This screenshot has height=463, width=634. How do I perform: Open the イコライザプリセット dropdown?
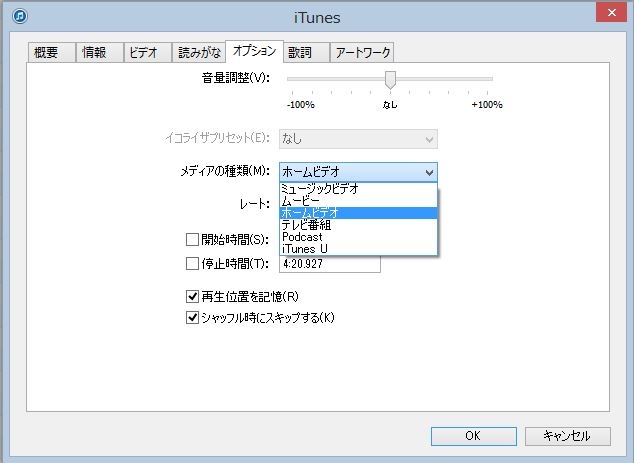358,139
